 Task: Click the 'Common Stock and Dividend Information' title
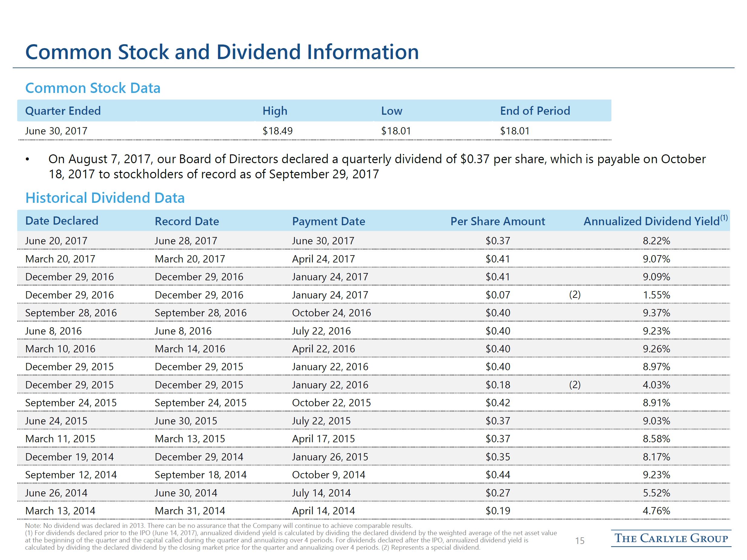222,52
